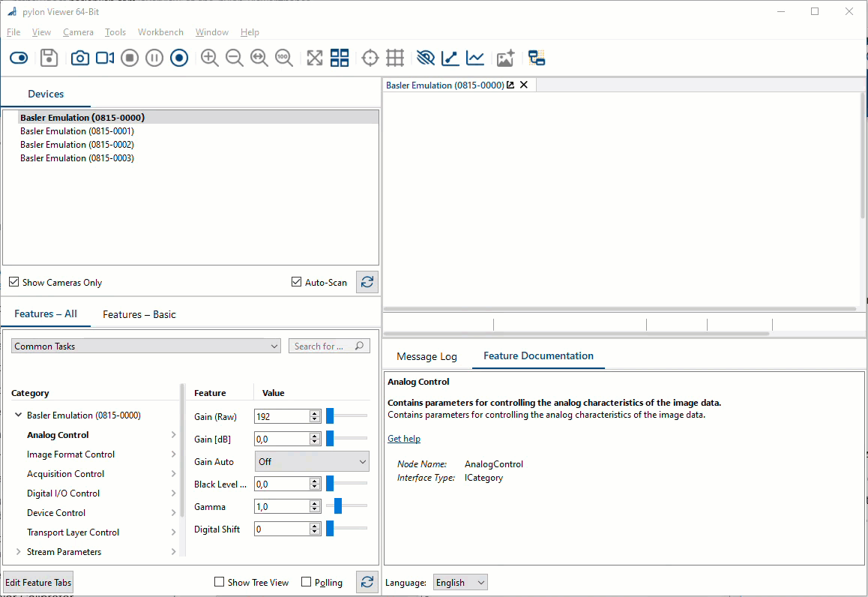Viewport: 868px width, 597px height.
Task: Toggle the crosshair overlay icon
Action: [x=370, y=57]
